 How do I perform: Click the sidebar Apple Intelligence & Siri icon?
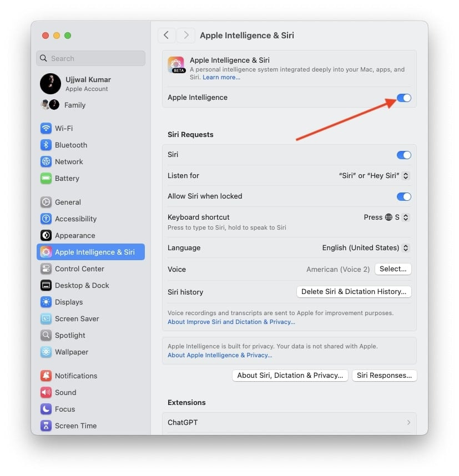coord(46,252)
